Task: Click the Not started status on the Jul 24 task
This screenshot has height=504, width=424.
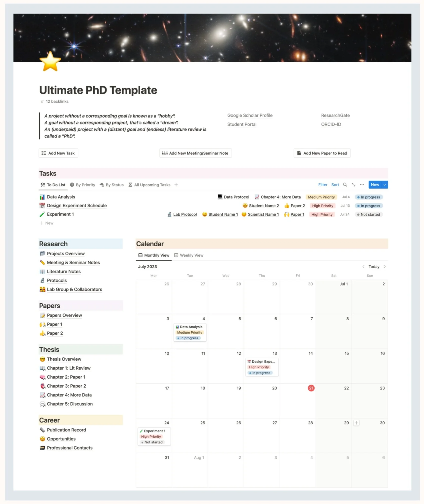Action: pyautogui.click(x=369, y=214)
